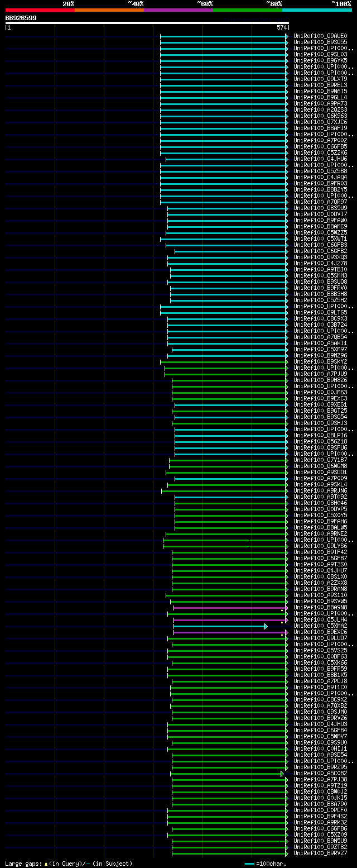Select subject label UniRef100_B9I1C0
The height and width of the screenshot is (868, 357).
tap(320, 688)
